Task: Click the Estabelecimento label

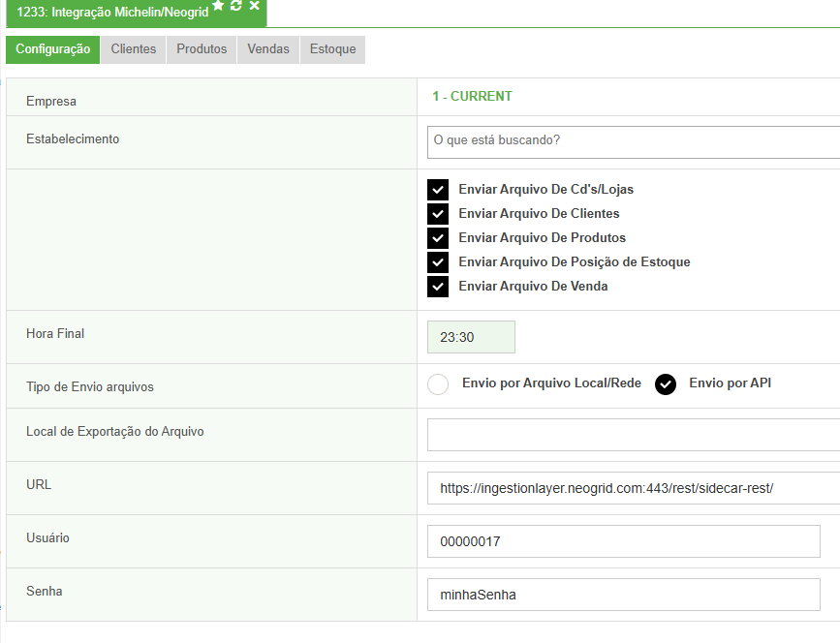Action: pos(73,139)
